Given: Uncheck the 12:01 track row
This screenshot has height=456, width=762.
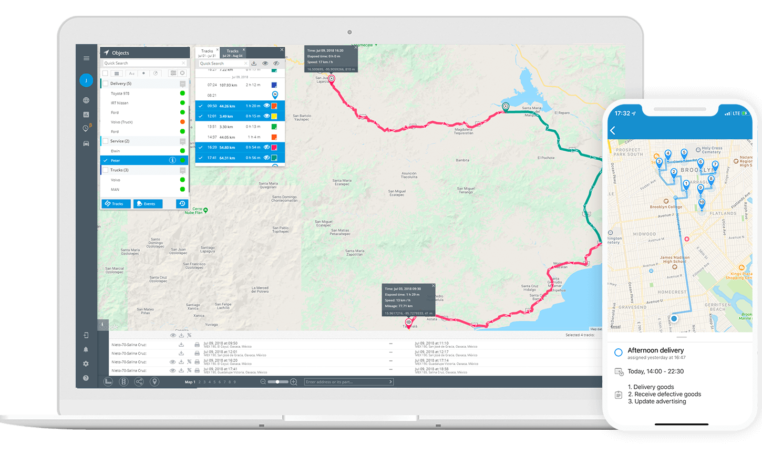Looking at the screenshot, I should [x=201, y=116].
